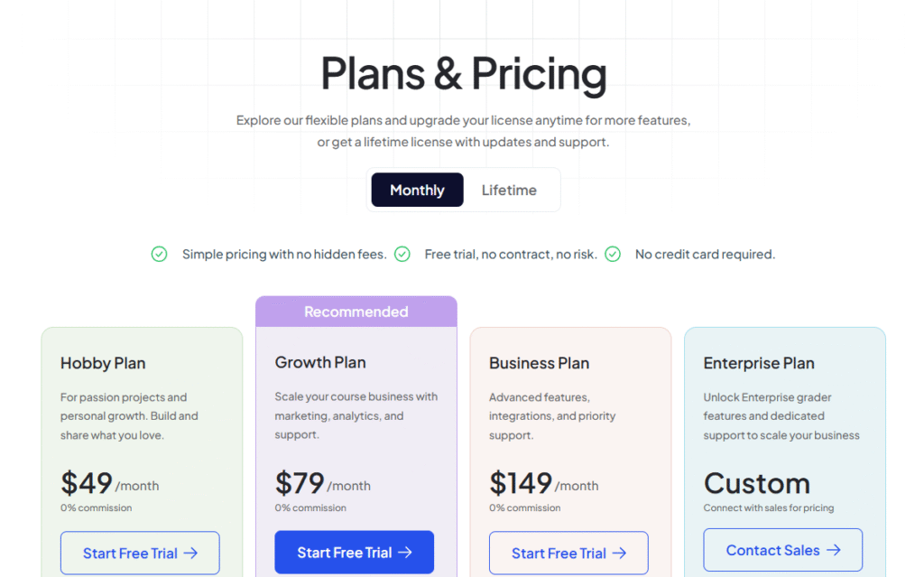
Task: Click the checkmark icon next to 'Free trial'
Action: 402,255
